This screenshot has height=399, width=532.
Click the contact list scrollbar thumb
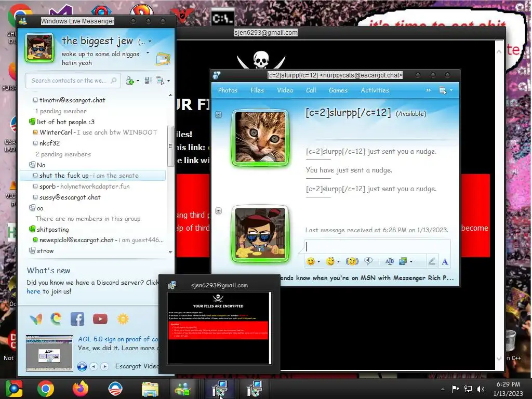(x=170, y=146)
